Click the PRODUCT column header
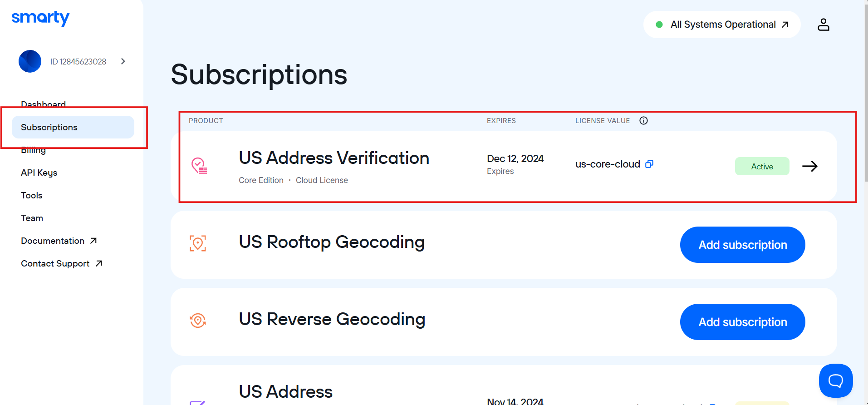The height and width of the screenshot is (405, 868). pos(206,121)
